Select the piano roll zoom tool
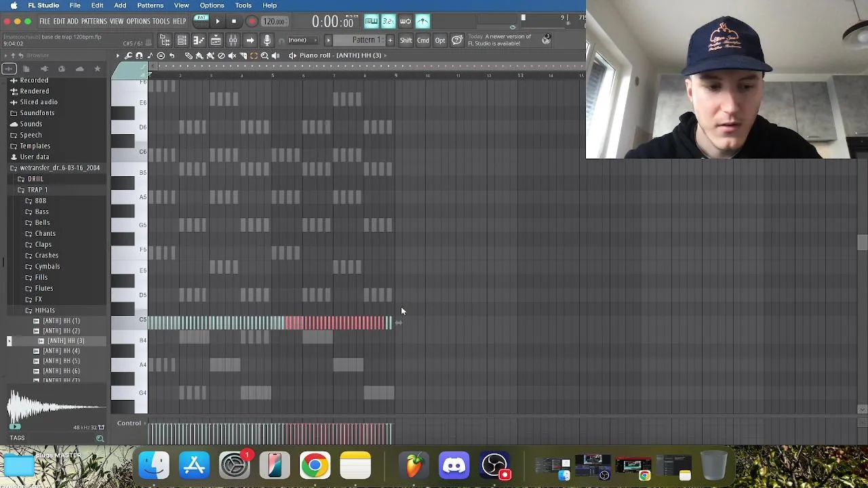The image size is (868, 488). 264,56
